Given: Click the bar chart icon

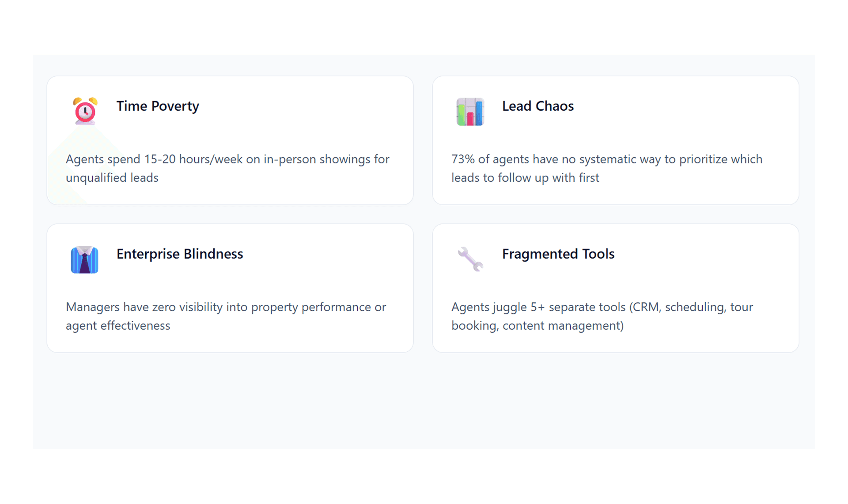Looking at the screenshot, I should click(470, 112).
